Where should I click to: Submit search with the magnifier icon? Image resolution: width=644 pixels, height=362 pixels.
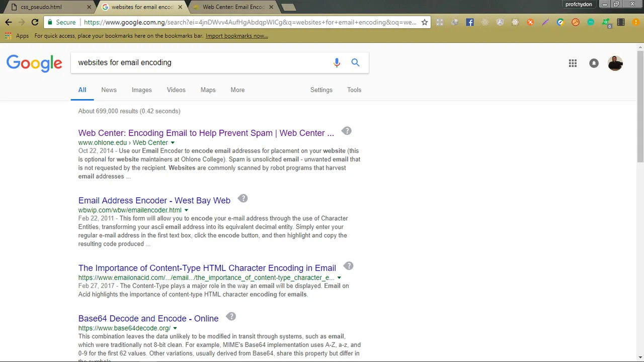356,62
